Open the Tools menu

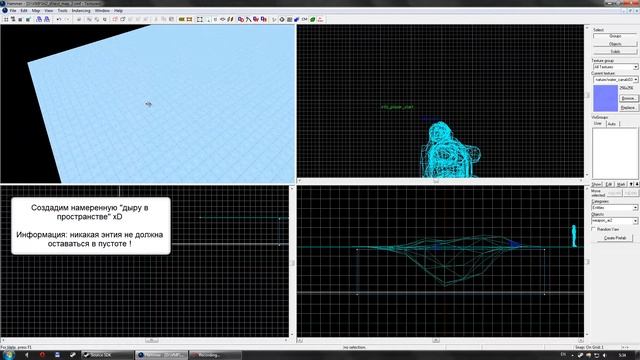pos(62,11)
